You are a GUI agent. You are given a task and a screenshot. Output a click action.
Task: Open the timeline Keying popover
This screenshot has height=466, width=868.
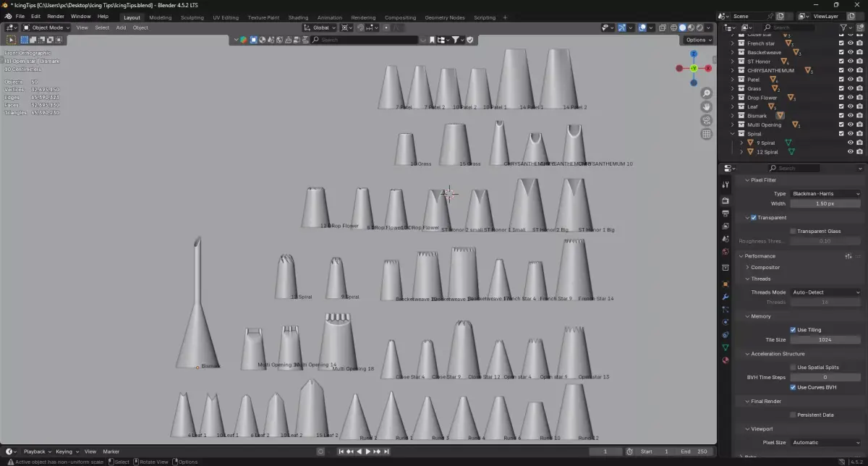(x=66, y=452)
